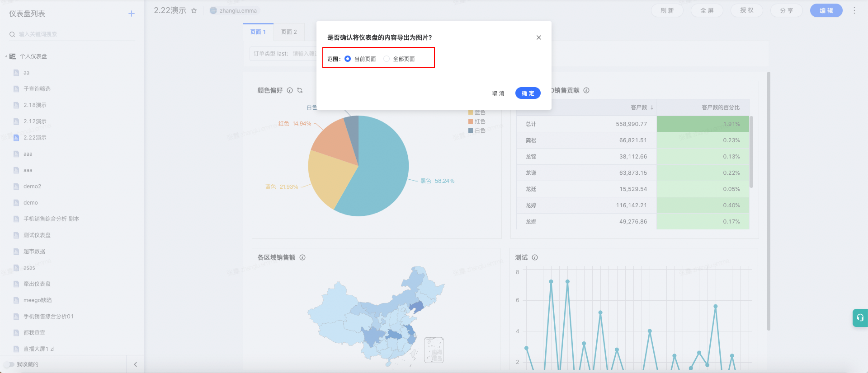
Task: Open the more options menu
Action: (x=854, y=10)
